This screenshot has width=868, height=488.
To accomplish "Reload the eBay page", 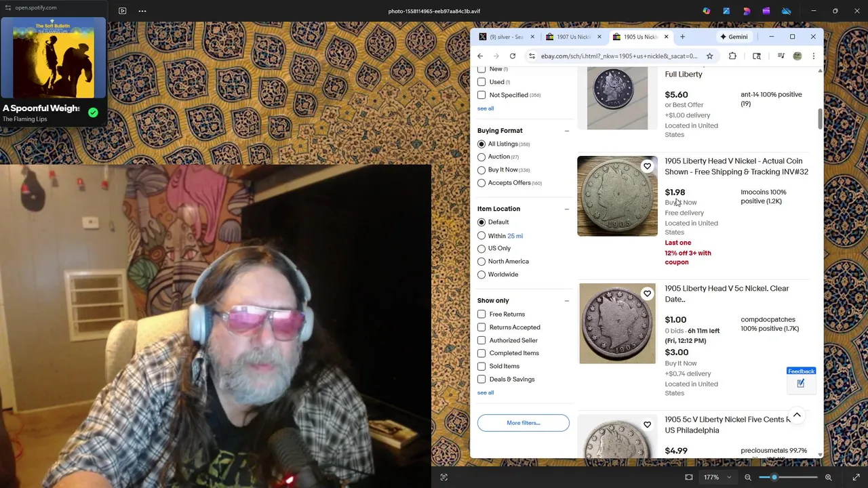I will click(x=513, y=56).
